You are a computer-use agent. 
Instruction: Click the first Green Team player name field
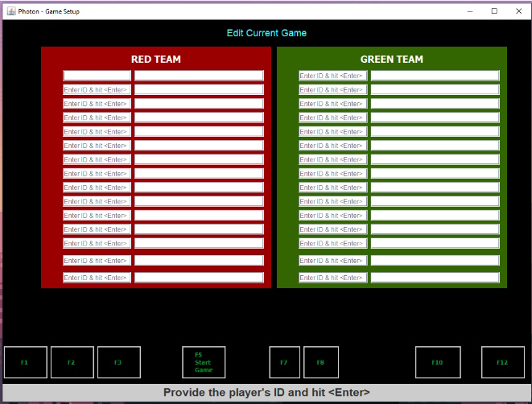point(435,76)
